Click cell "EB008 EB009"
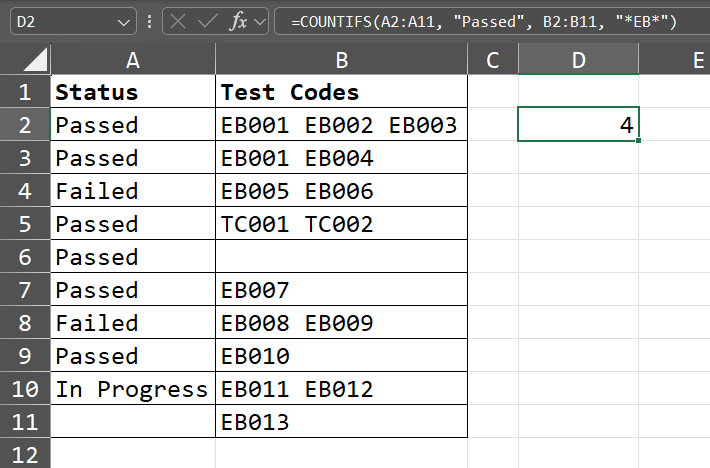This screenshot has width=710, height=468. pos(341,323)
